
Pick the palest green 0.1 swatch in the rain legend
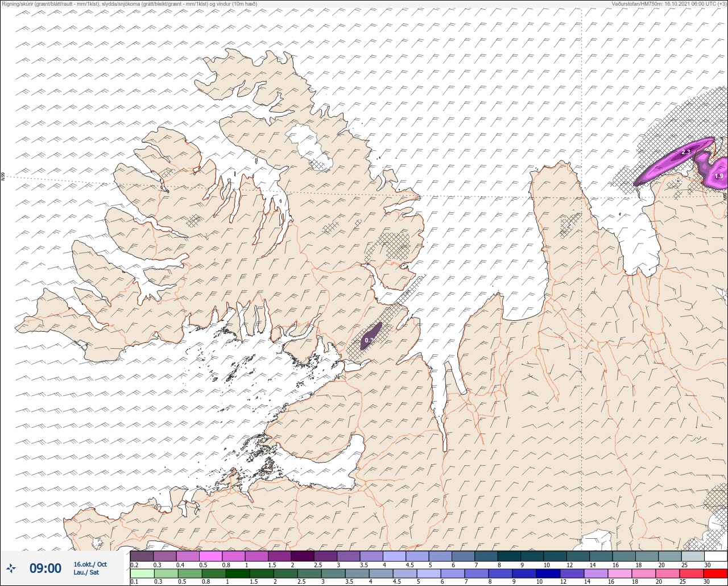[142, 573]
